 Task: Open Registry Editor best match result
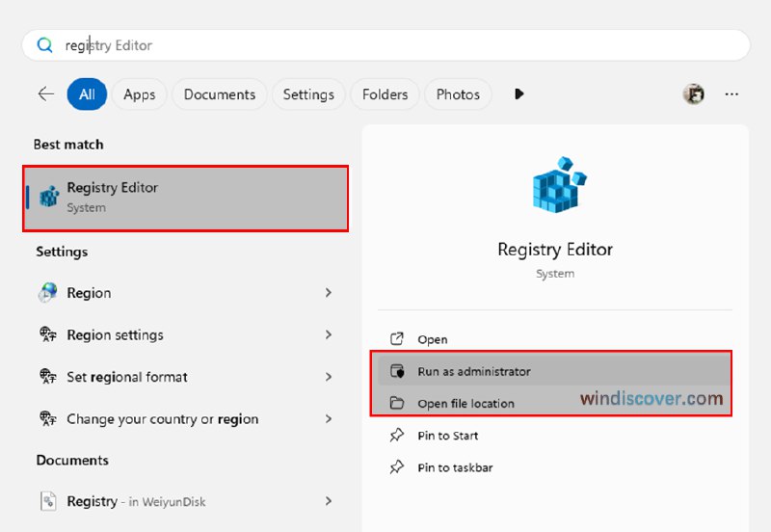pyautogui.click(x=185, y=199)
